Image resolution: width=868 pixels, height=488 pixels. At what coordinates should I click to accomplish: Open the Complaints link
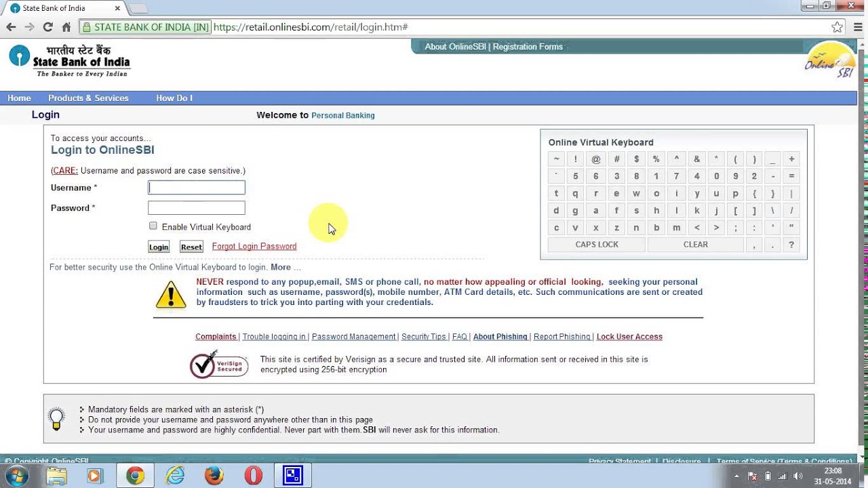(x=216, y=337)
